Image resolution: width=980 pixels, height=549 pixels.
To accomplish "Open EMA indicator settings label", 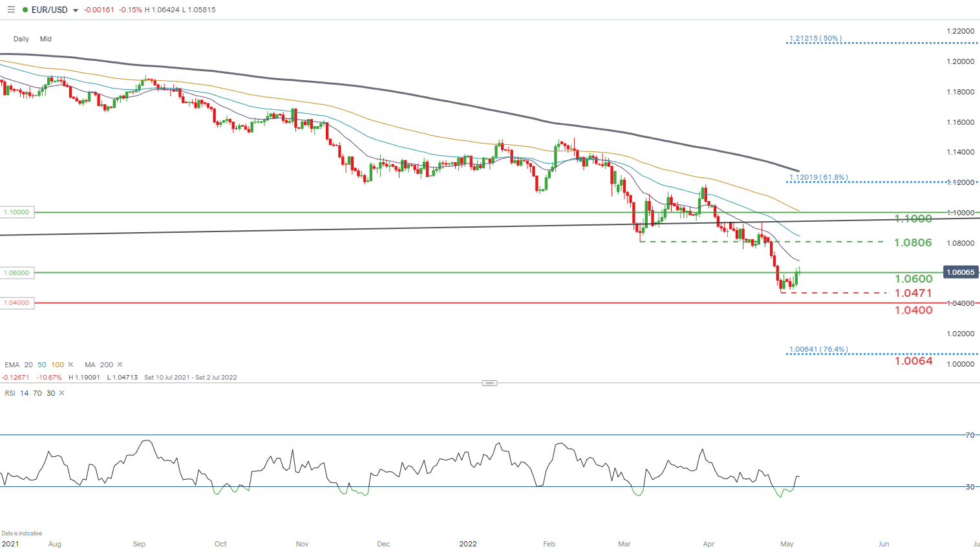I will click(12, 365).
